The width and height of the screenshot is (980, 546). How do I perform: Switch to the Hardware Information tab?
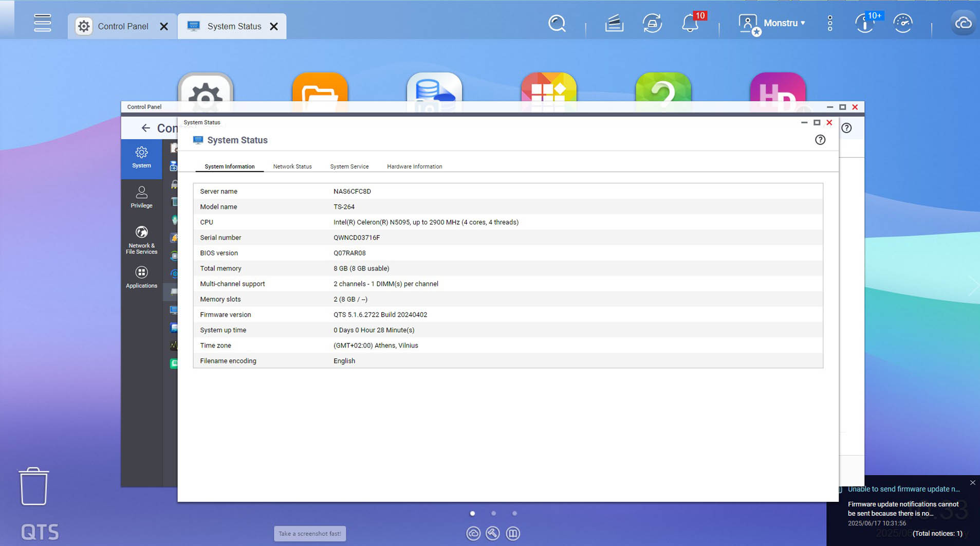tap(414, 167)
